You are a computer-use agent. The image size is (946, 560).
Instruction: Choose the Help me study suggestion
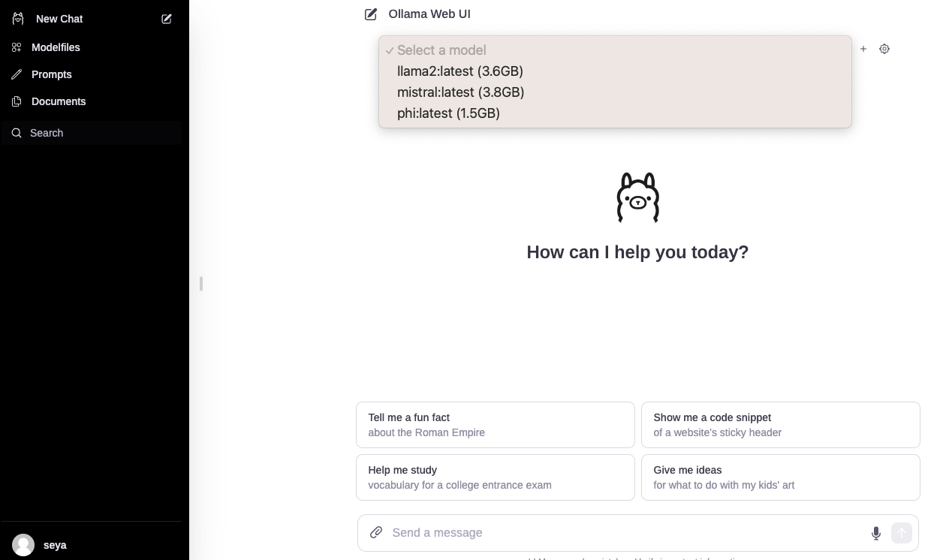click(x=496, y=477)
